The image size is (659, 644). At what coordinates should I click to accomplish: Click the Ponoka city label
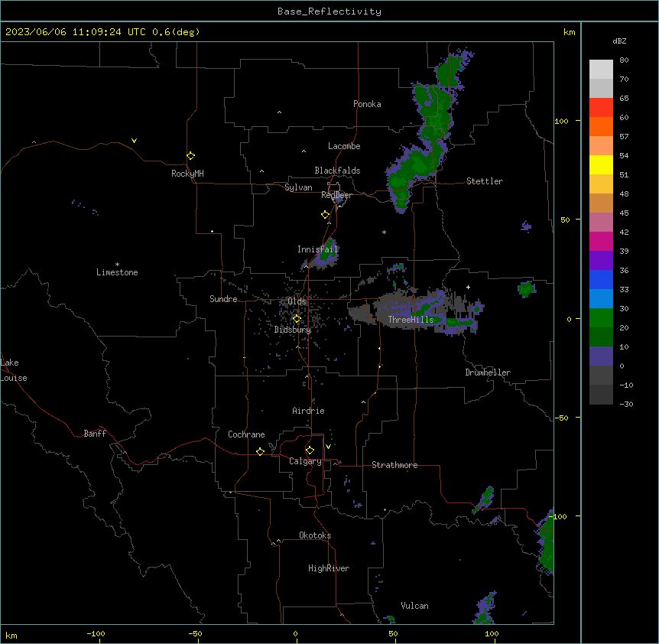coord(367,104)
